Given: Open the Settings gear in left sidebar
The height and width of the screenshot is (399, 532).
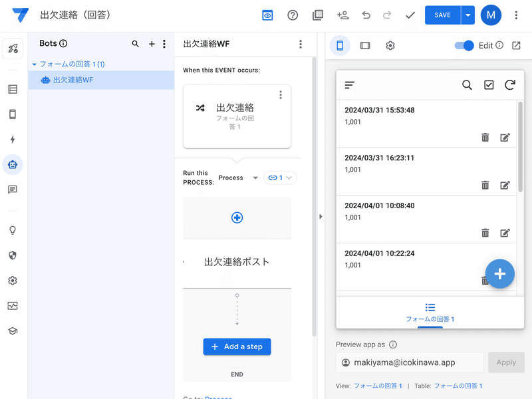Looking at the screenshot, I should coord(13,281).
